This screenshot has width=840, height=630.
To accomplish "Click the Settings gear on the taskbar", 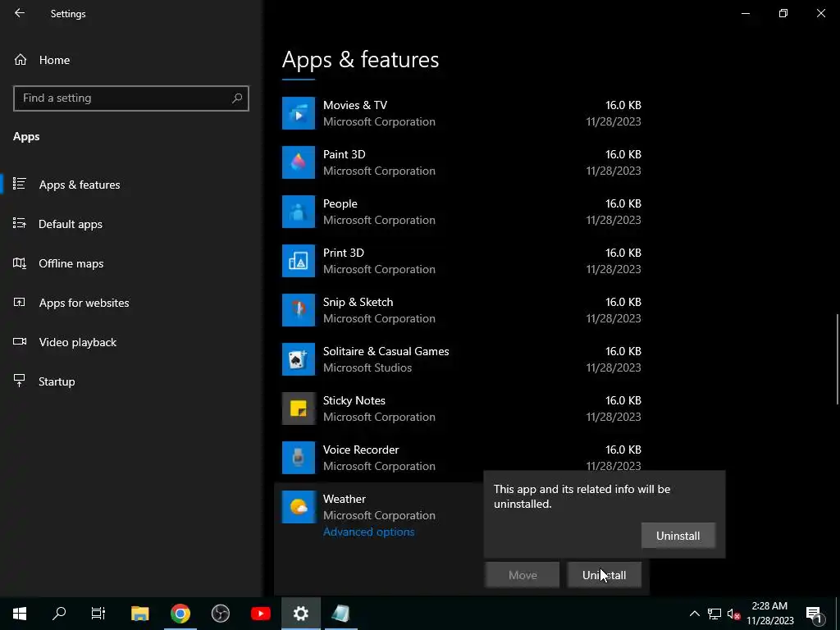I will coord(300,614).
